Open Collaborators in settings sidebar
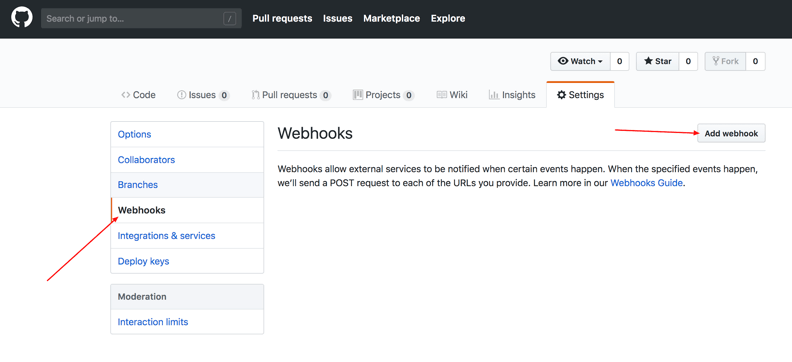The height and width of the screenshot is (362, 792). 187,160
